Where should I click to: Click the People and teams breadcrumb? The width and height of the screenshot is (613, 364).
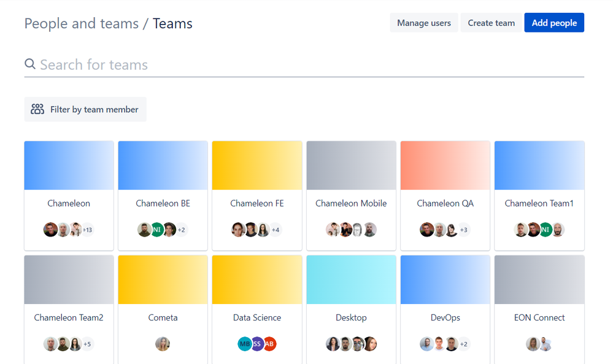(x=80, y=23)
